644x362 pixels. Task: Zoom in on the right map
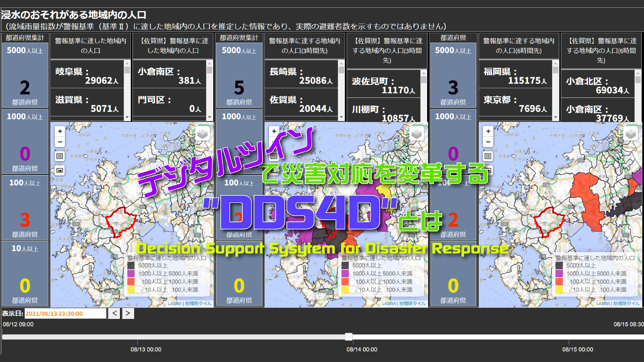coord(488,131)
